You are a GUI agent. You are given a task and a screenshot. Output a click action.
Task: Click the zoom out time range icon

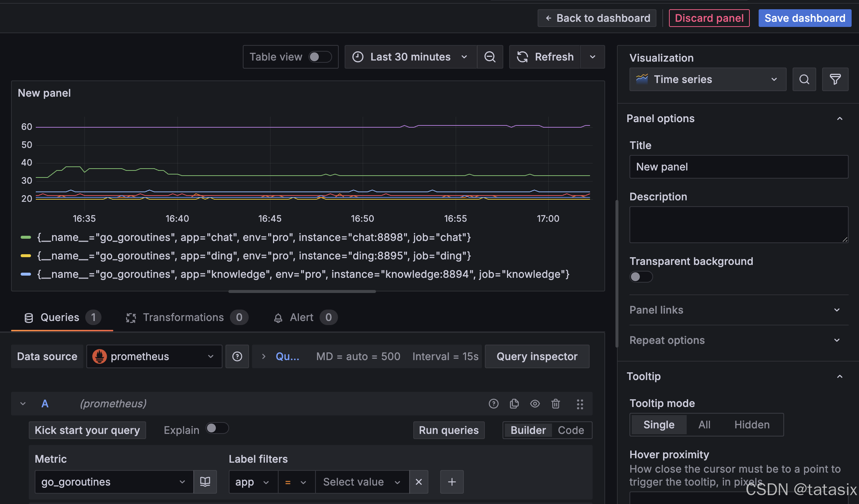click(x=490, y=57)
